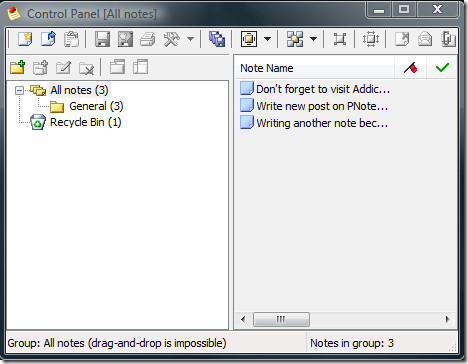Click the Load note icon with blue arrow
Image resolution: width=468 pixels, height=364 pixels.
(49, 39)
